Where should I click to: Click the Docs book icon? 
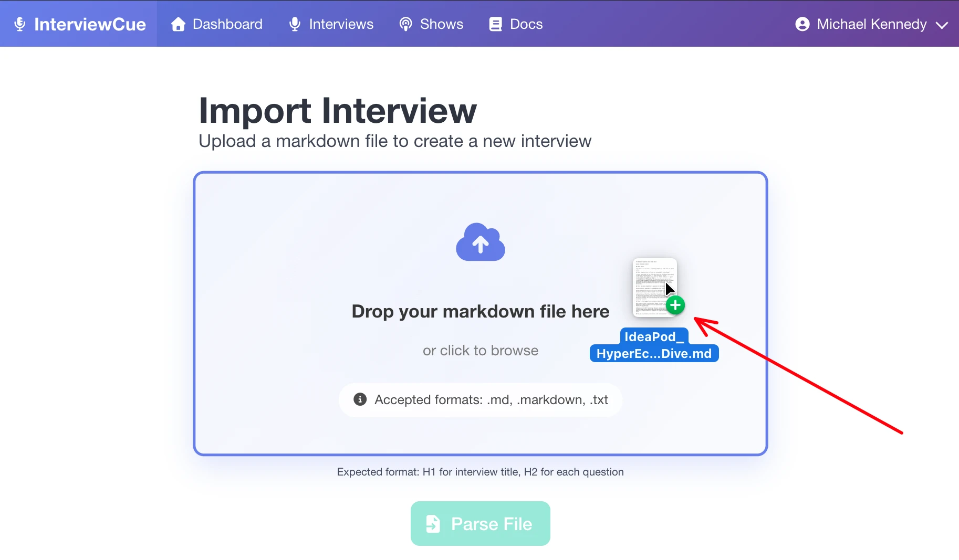[x=495, y=24]
